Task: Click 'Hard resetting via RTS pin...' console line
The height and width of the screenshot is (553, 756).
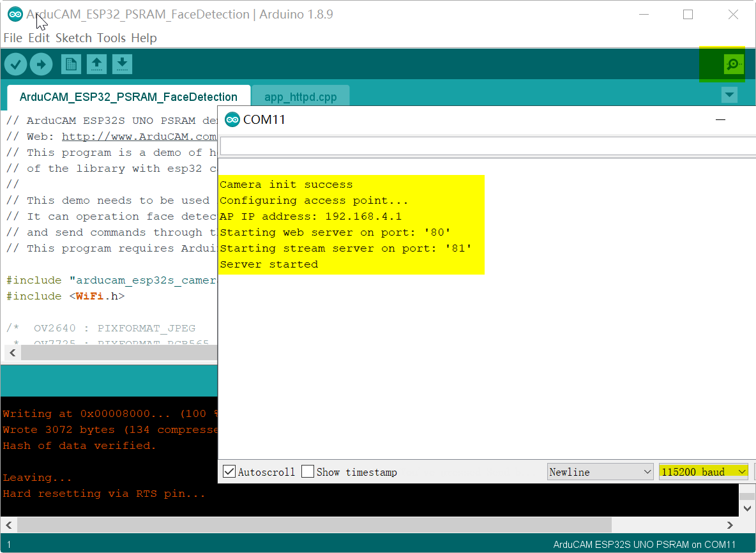Action: [x=104, y=494]
